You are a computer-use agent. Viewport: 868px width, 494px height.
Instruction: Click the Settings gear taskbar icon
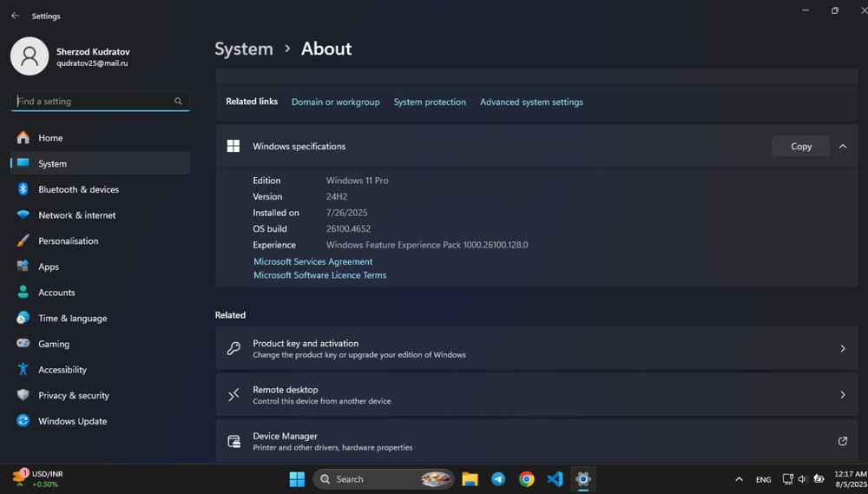[583, 479]
